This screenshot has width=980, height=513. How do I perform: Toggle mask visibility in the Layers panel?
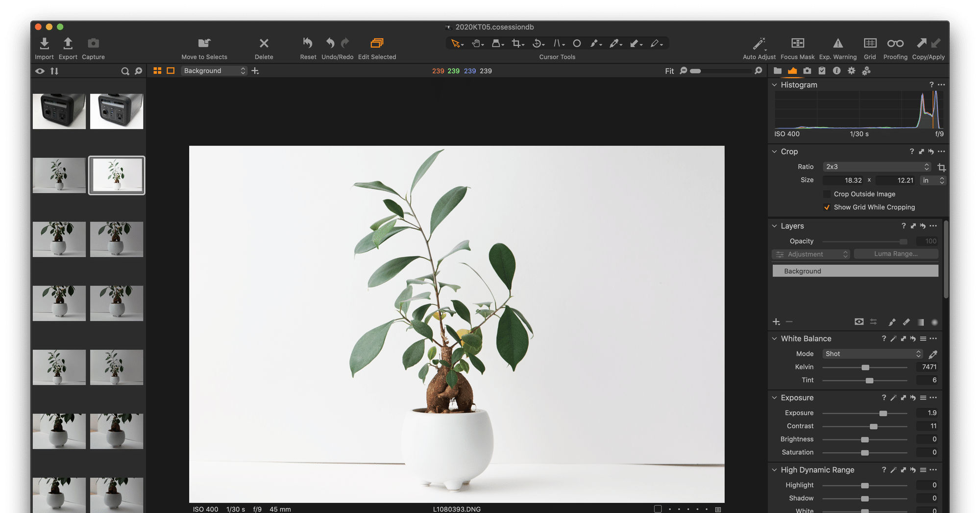859,322
